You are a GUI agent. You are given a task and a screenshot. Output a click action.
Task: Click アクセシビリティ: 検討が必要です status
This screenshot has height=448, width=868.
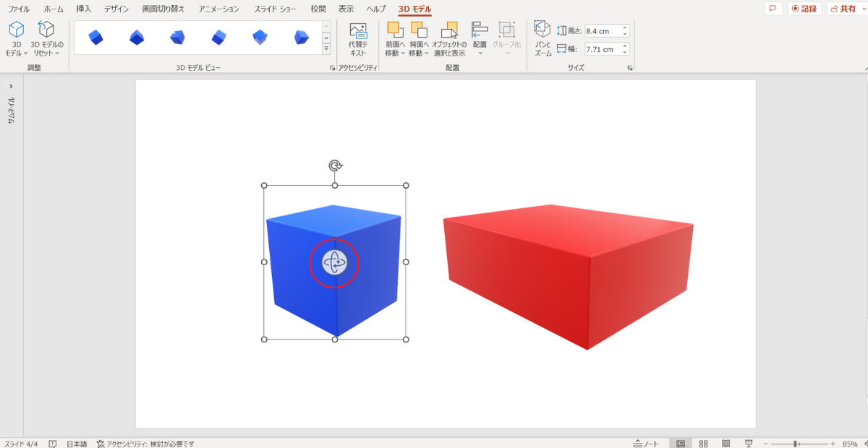click(x=145, y=444)
